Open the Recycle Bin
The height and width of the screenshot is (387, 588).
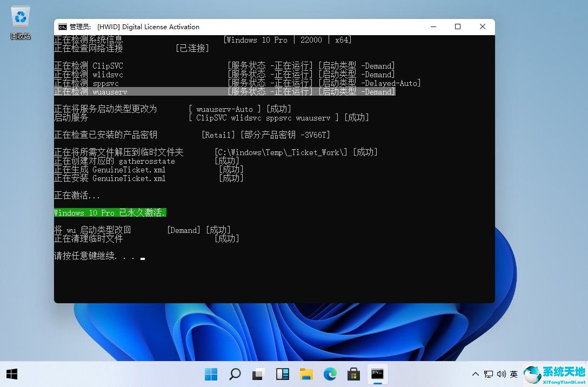point(20,18)
